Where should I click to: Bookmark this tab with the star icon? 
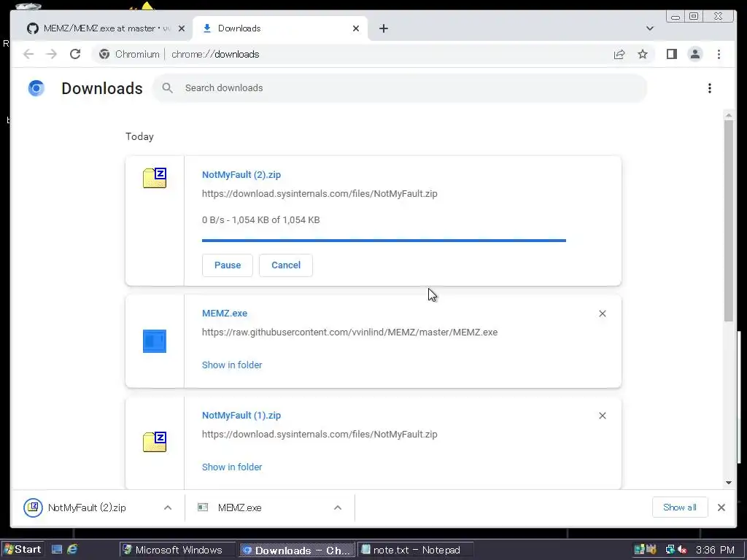[x=643, y=54]
